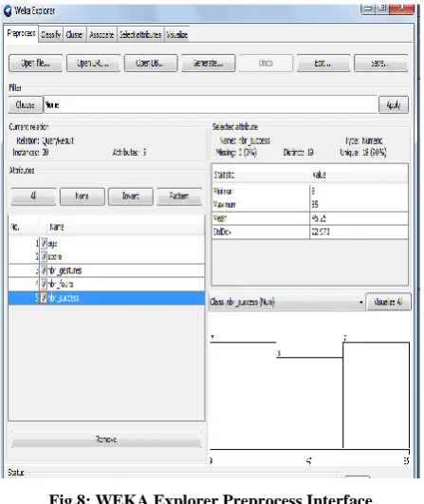Click the Pattern button
The width and height of the screenshot is (424, 504).
179,196
